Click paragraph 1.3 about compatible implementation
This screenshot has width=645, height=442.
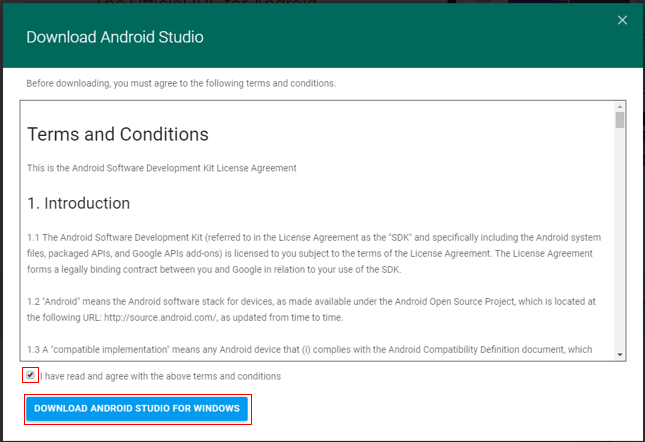pos(310,349)
